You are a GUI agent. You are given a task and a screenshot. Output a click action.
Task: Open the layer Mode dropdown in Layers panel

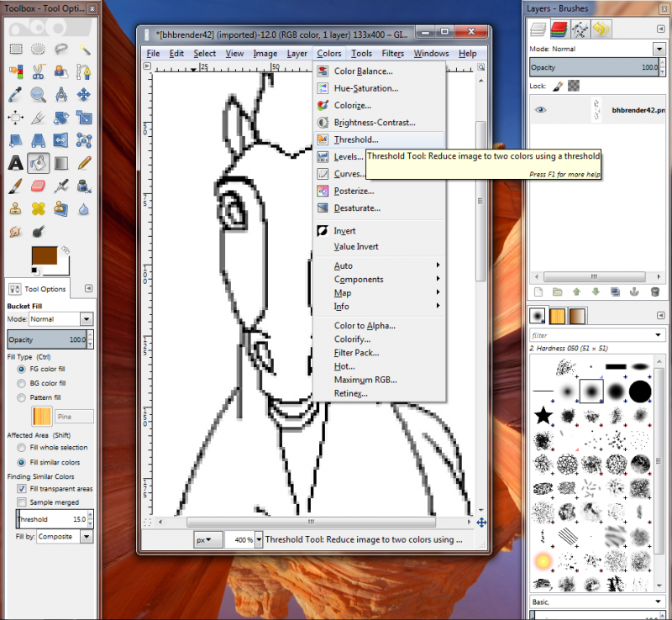pos(659,49)
